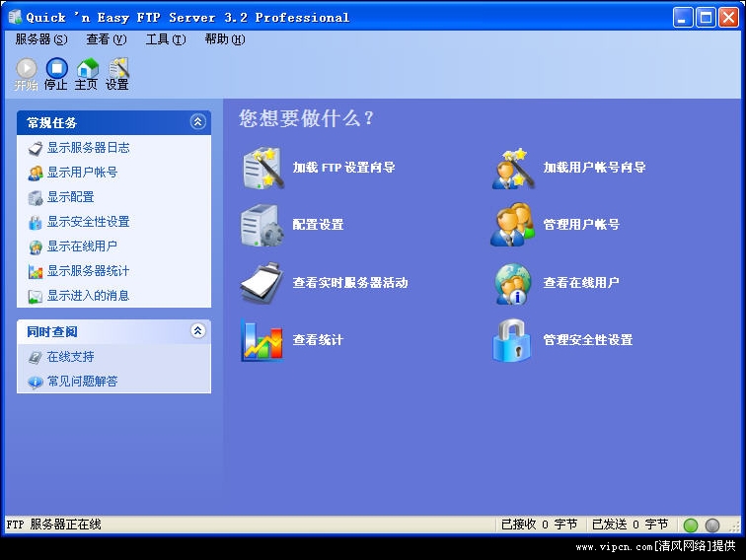The image size is (746, 560).
Task: Open the 查看(V) menu
Action: coord(107,39)
